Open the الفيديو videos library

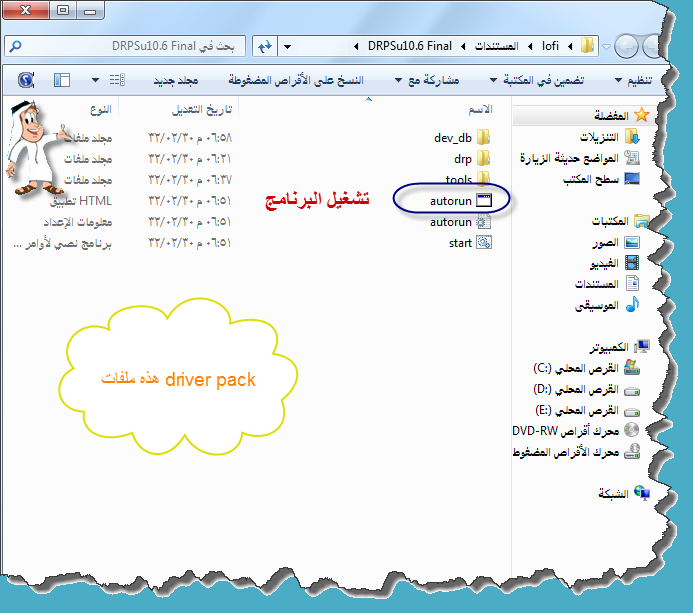(x=614, y=263)
